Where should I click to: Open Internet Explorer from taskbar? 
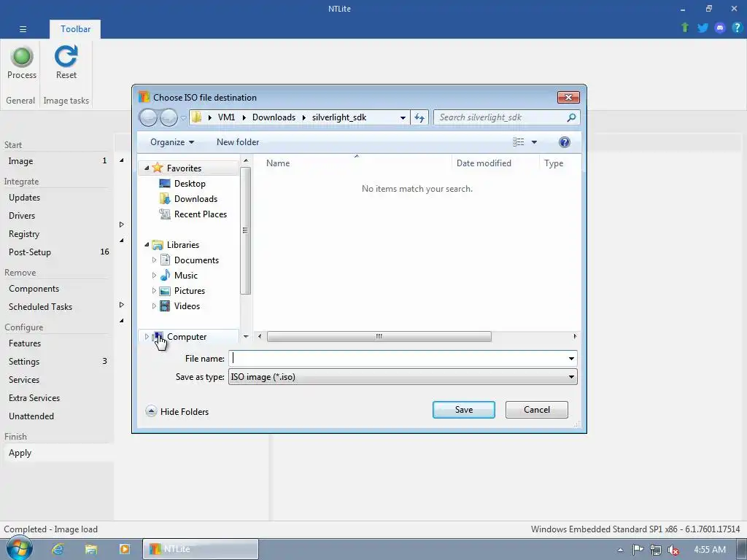pyautogui.click(x=58, y=549)
